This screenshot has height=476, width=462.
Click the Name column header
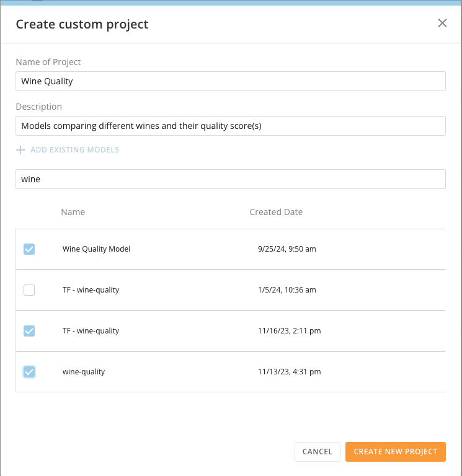73,212
